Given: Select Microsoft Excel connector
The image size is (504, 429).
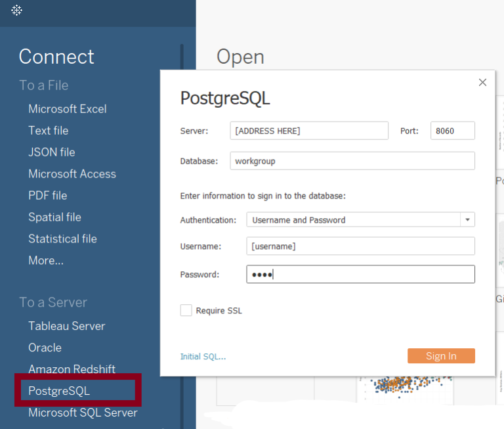Looking at the screenshot, I should click(67, 109).
